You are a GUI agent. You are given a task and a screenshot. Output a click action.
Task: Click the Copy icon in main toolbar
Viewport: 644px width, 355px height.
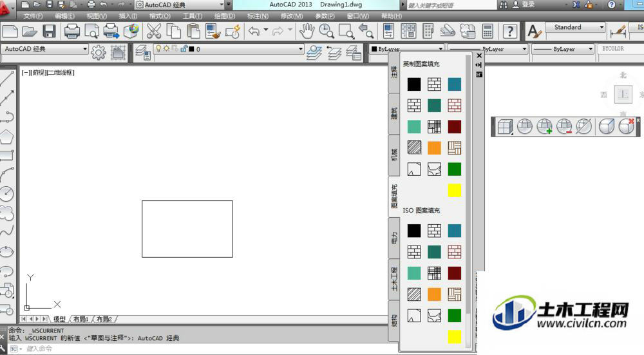(x=174, y=31)
